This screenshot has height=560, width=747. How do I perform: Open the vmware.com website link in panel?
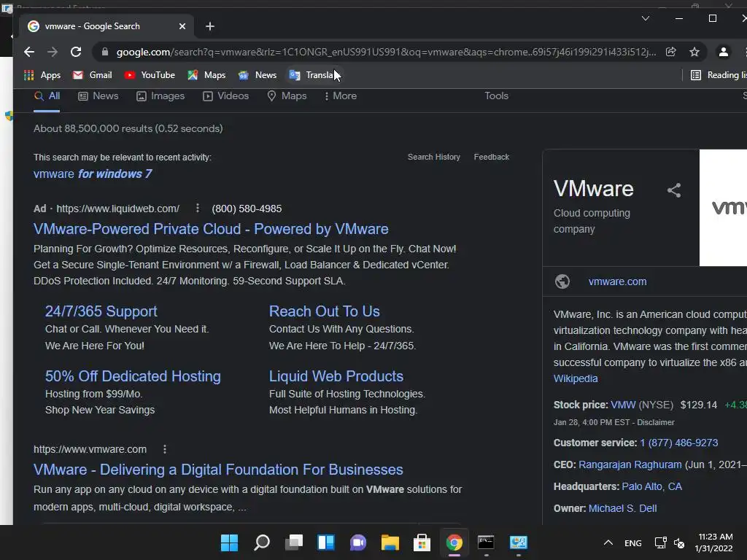[617, 281]
